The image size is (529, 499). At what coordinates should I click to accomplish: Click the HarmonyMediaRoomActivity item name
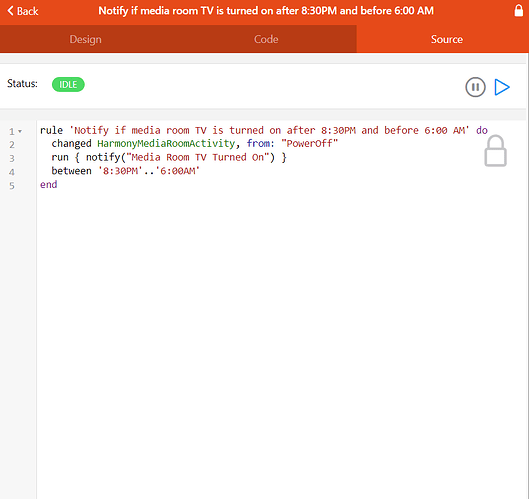(166, 143)
